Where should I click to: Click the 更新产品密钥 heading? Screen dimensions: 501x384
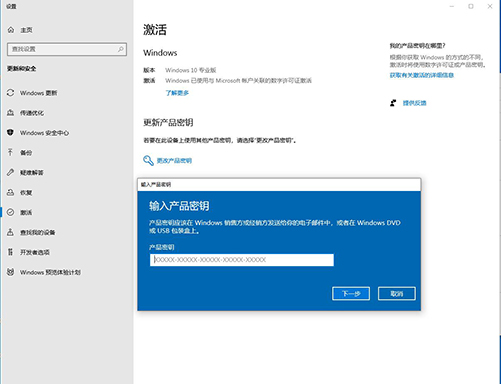(x=168, y=123)
